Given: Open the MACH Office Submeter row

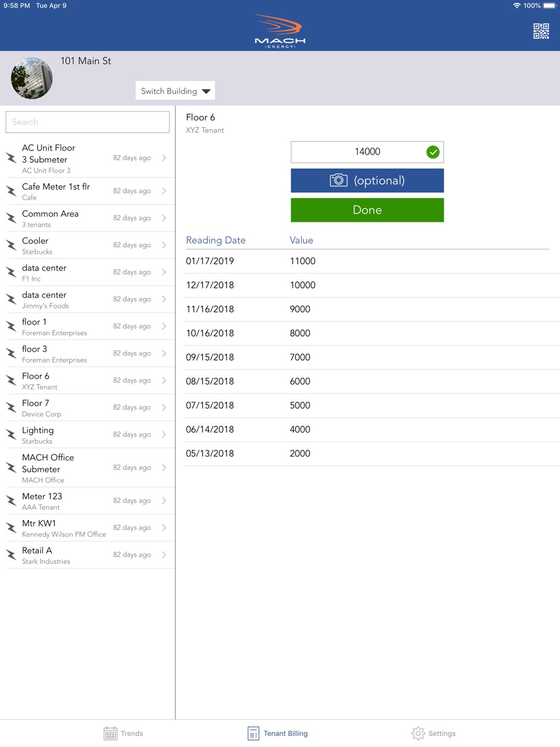Looking at the screenshot, I should click(x=87, y=468).
